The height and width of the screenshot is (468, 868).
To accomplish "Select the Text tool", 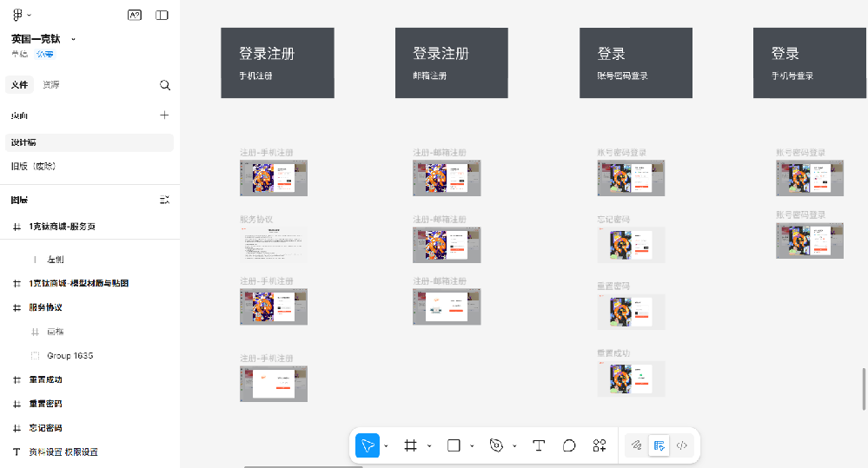I will click(539, 445).
